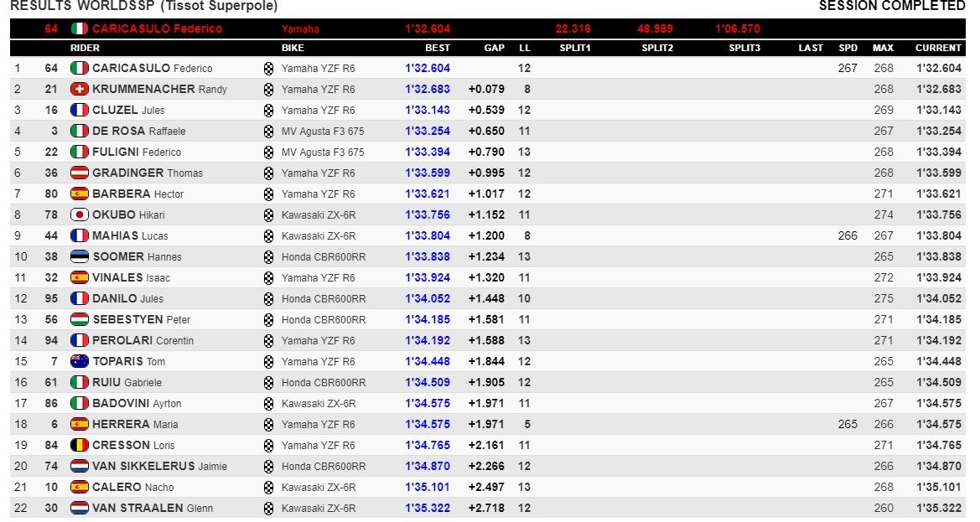Click the GAP column header

495,48
